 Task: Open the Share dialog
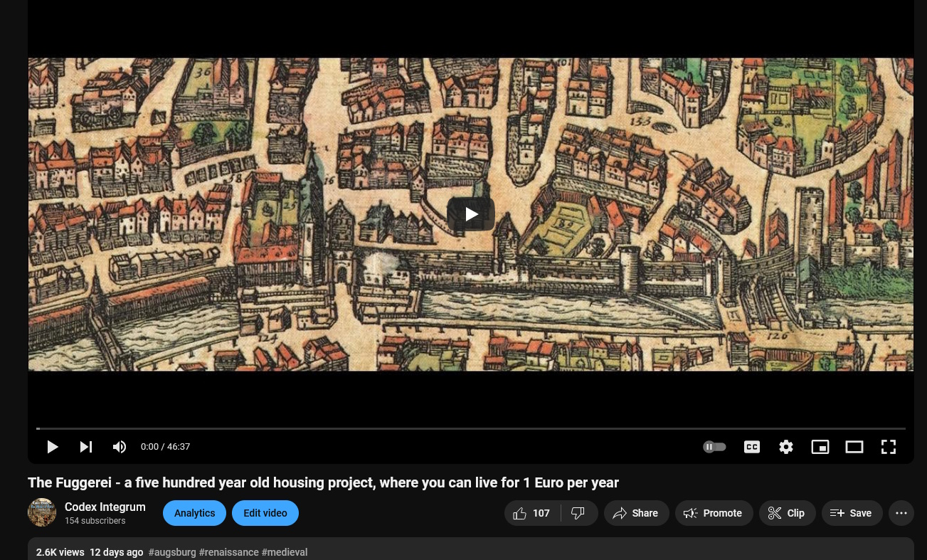click(636, 513)
